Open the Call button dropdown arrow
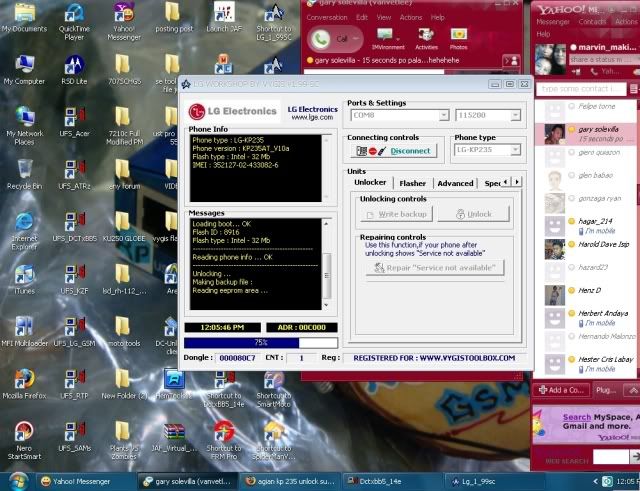640x491 pixels. (356, 39)
